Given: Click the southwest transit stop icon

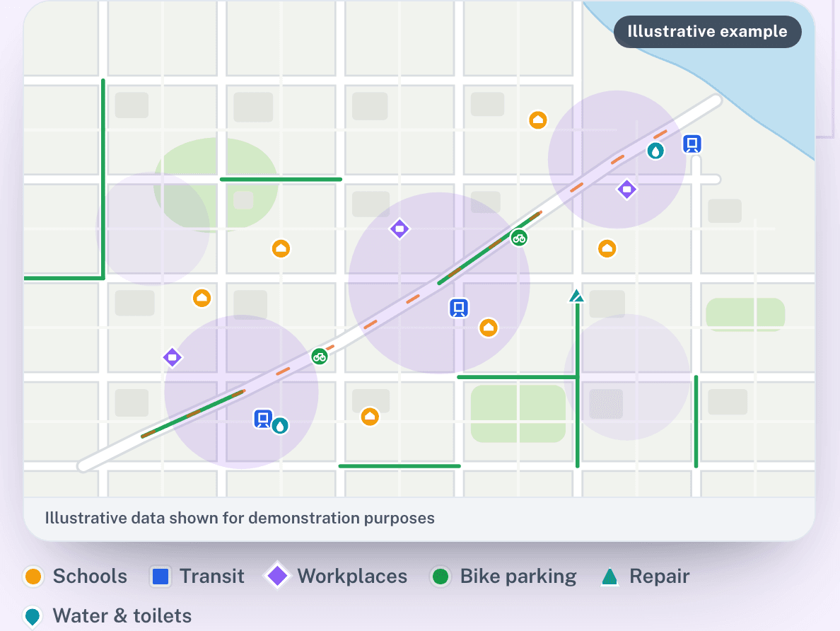Looking at the screenshot, I should [262, 419].
